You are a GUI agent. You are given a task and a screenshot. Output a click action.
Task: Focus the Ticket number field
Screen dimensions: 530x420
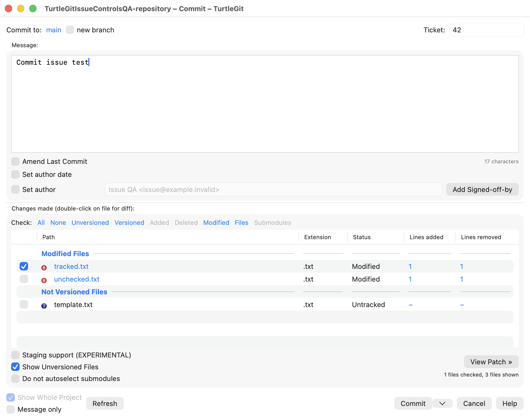pyautogui.click(x=486, y=30)
